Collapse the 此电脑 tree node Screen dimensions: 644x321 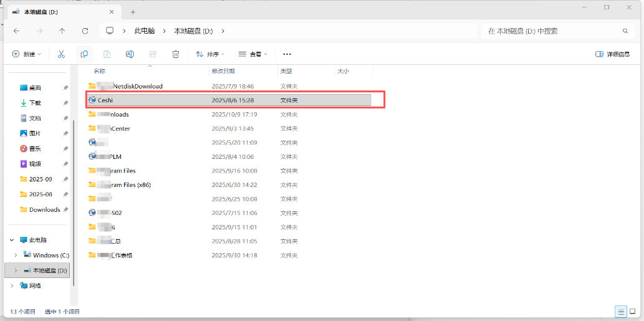coord(12,240)
